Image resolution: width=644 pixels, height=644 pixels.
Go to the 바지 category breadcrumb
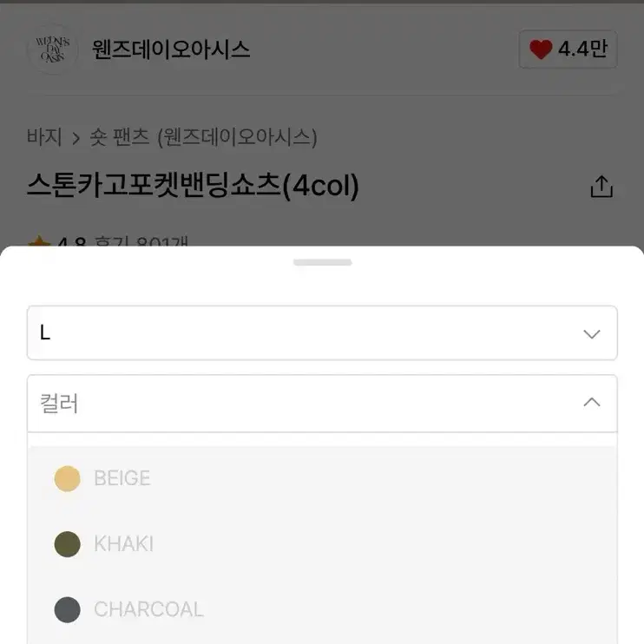click(x=44, y=136)
